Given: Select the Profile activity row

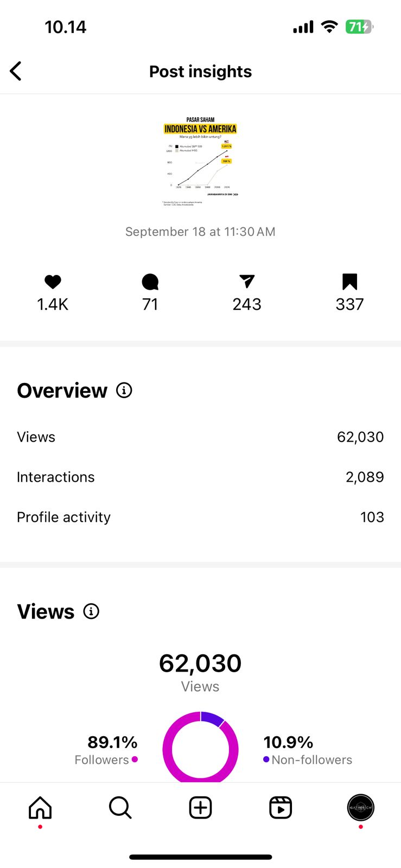Looking at the screenshot, I should (200, 517).
